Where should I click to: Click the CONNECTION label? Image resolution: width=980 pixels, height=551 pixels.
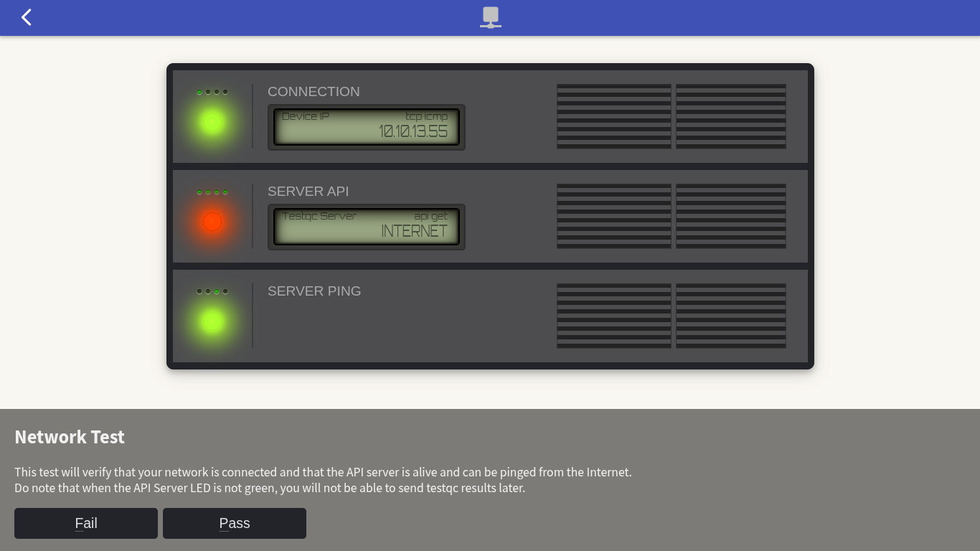[x=314, y=92]
